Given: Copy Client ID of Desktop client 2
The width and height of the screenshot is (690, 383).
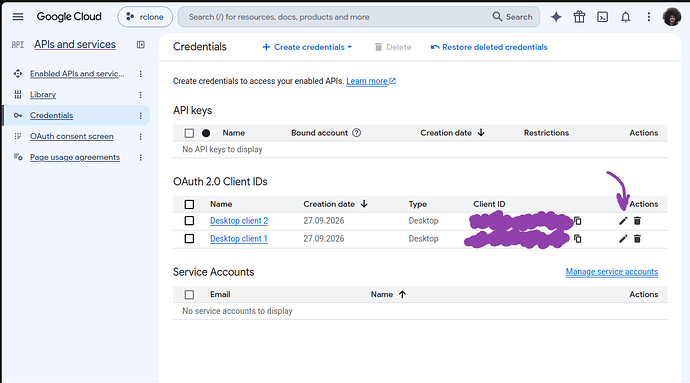Looking at the screenshot, I should point(577,221).
